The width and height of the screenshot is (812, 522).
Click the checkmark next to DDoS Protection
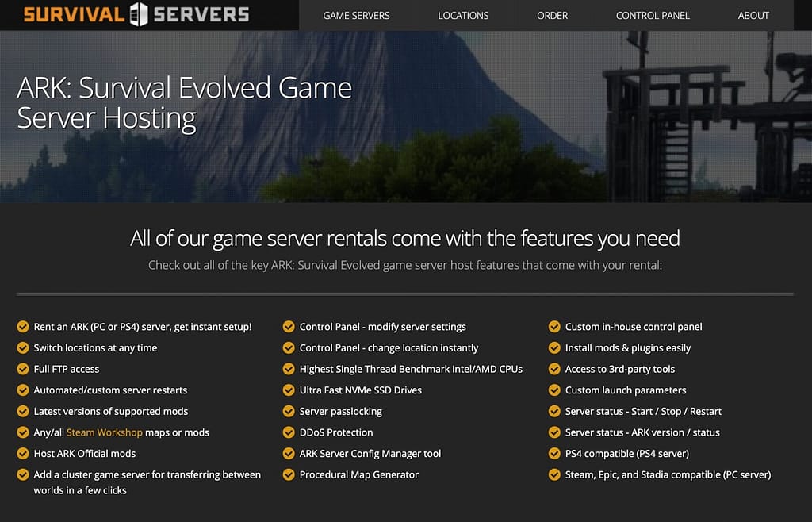pyautogui.click(x=288, y=432)
